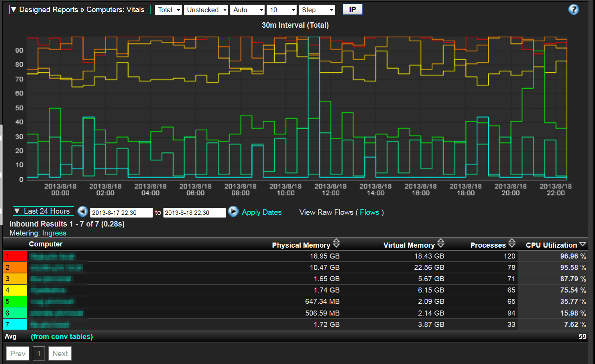Screen dimensions: 595x364
Task: Click the 94 processes cell
Action: tap(511, 313)
